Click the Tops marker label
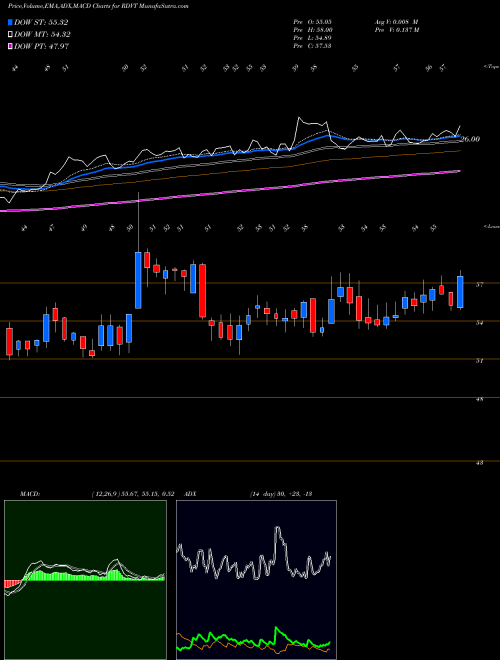 click(x=492, y=67)
